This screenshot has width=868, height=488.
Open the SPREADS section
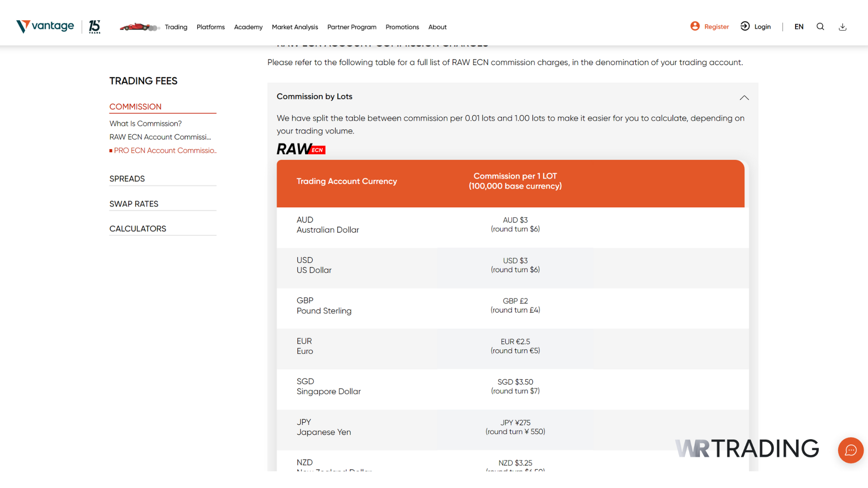tap(127, 178)
